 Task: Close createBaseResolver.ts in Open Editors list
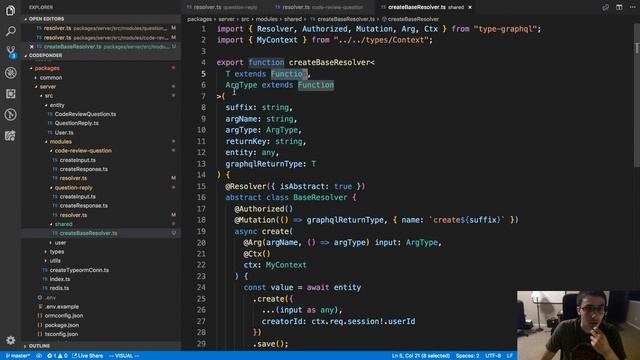click(32, 47)
